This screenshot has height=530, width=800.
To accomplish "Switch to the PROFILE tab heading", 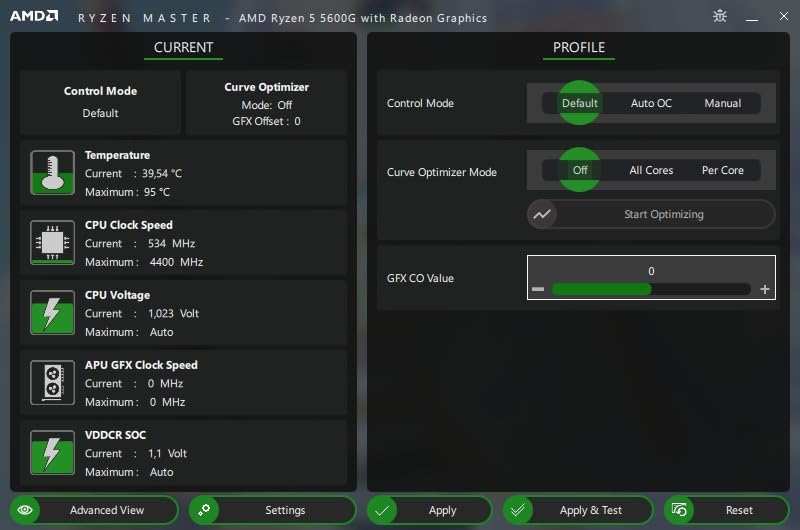I will 579,47.
